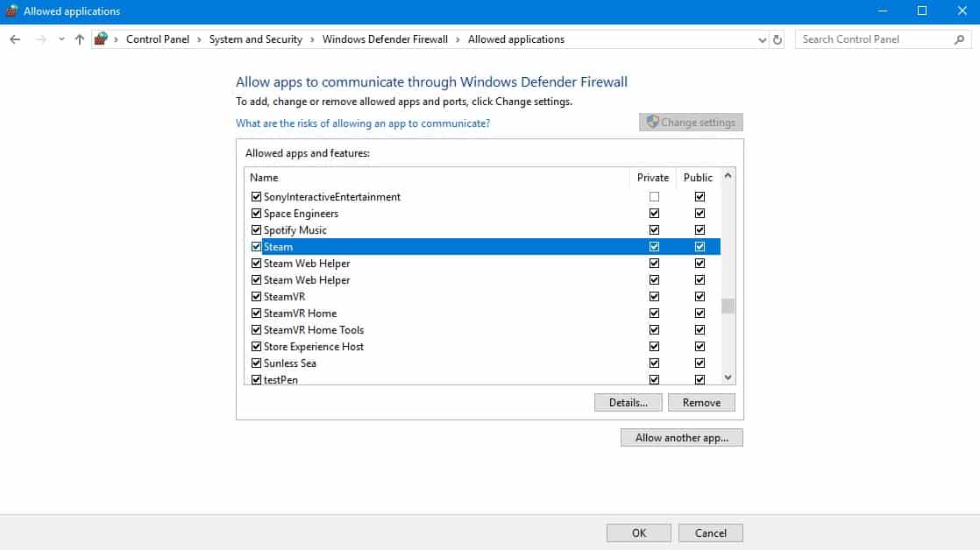Click the apps list scrollbar thumb
Image resolution: width=980 pixels, height=550 pixels.
click(x=728, y=306)
